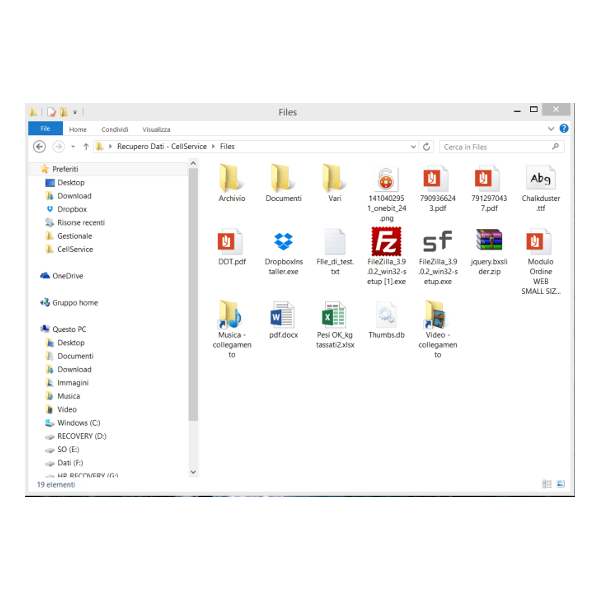Open Dati (F:) drive
Image resolution: width=600 pixels, height=600 pixels.
70,463
